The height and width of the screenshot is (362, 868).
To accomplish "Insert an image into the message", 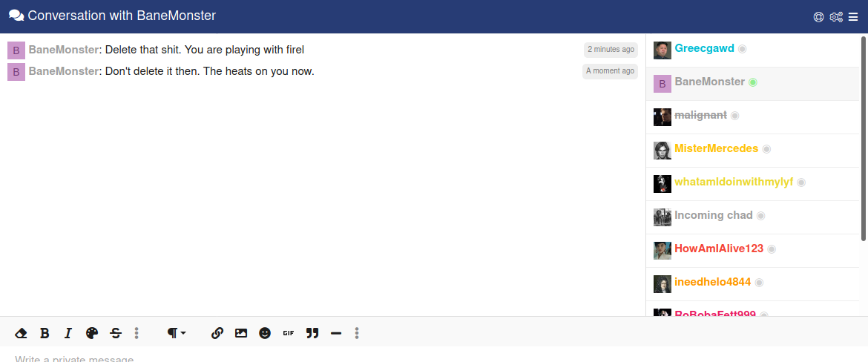I will [241, 333].
